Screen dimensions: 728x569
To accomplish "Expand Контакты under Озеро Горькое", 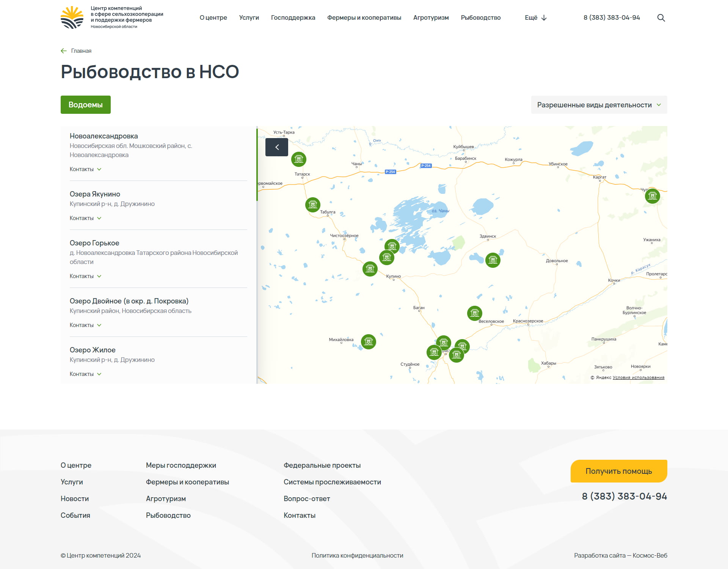I will click(85, 276).
